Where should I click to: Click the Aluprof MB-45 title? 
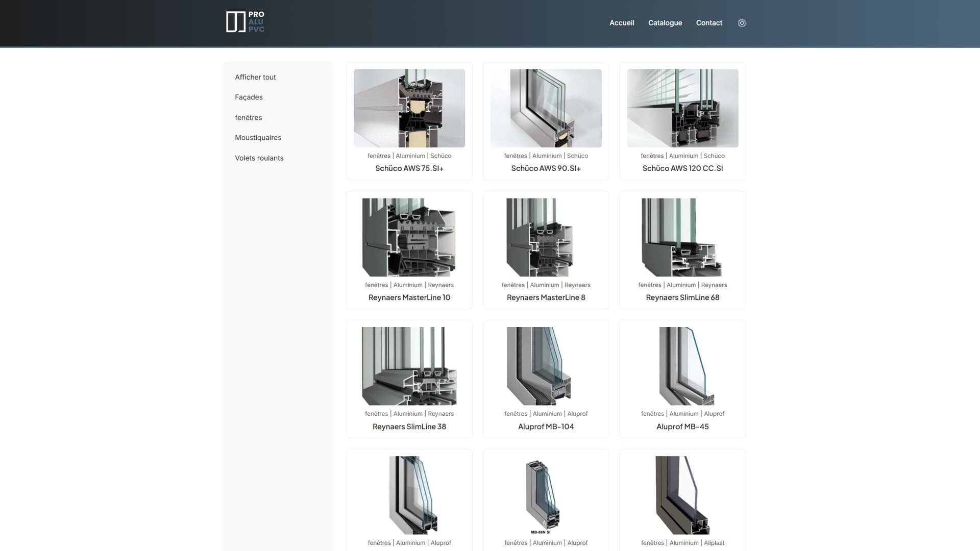point(682,427)
